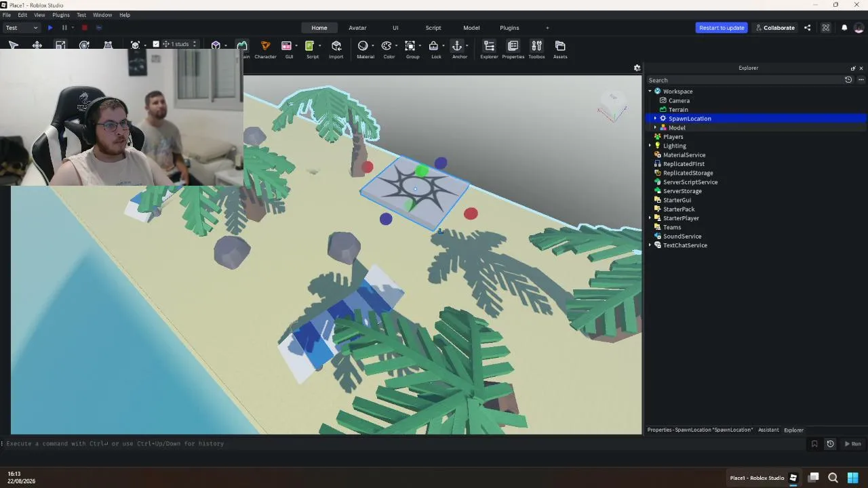Start playtest with the Play button
868x488 pixels.
pyautogui.click(x=50, y=28)
